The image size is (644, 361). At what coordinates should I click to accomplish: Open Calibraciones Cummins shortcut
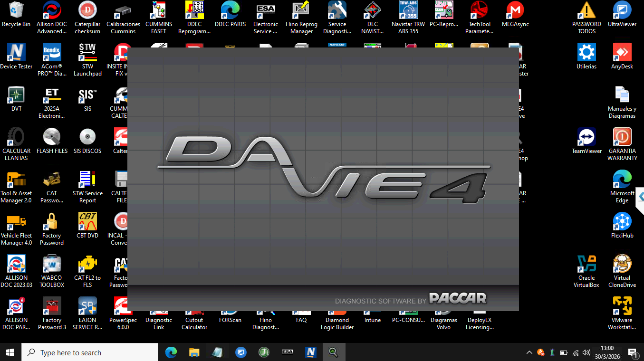tap(123, 18)
